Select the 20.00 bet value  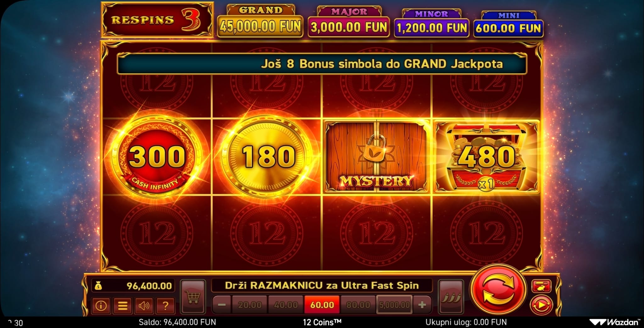[250, 305]
